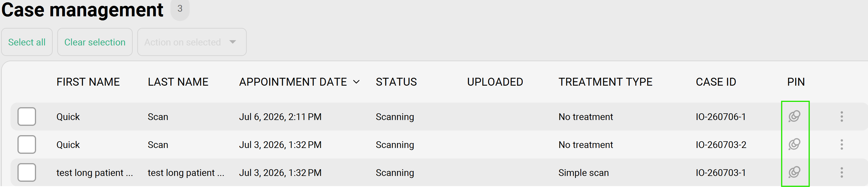The height and width of the screenshot is (187, 868).
Task: Click the PIN icon for case IO-260703-1
Action: coord(794,172)
